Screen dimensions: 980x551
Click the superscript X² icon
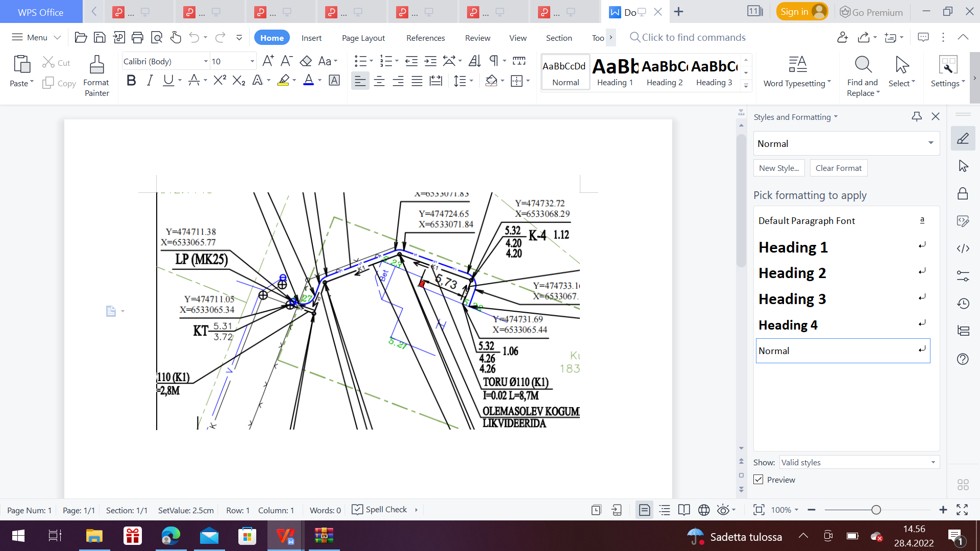click(x=219, y=80)
